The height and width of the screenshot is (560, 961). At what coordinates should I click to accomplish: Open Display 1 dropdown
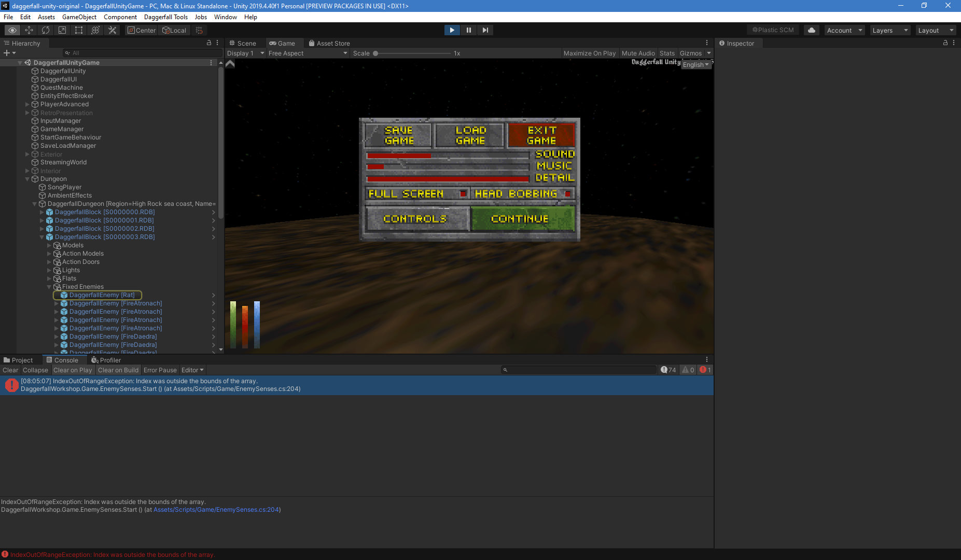[245, 53]
